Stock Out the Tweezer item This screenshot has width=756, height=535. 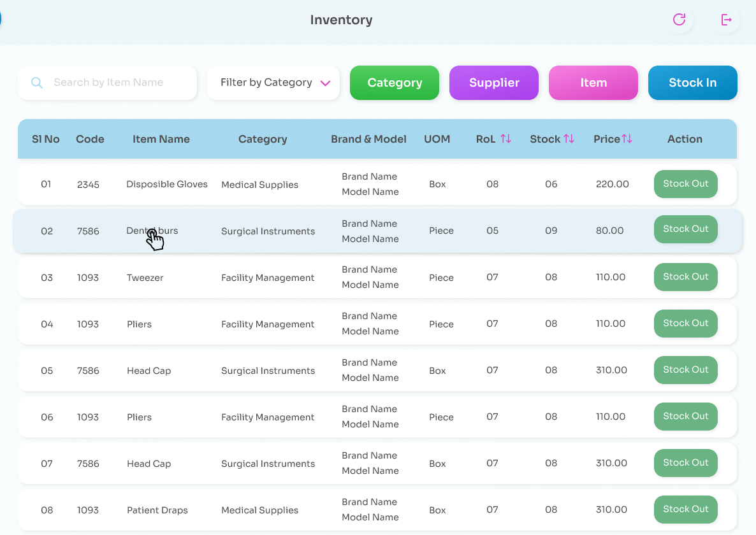coord(685,277)
